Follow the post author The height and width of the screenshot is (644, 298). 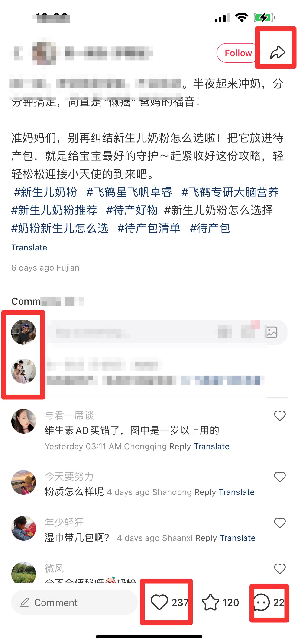238,53
